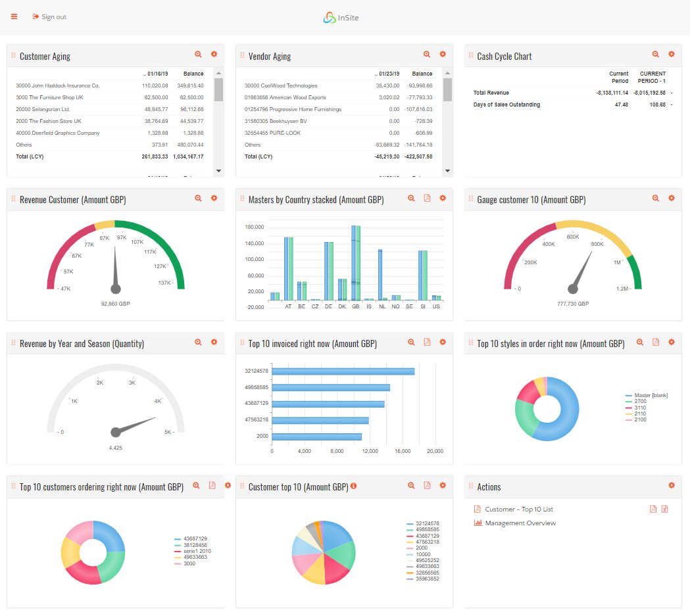Open Cash Cycle Chart settings gear
The image size is (690, 616).
pos(672,55)
